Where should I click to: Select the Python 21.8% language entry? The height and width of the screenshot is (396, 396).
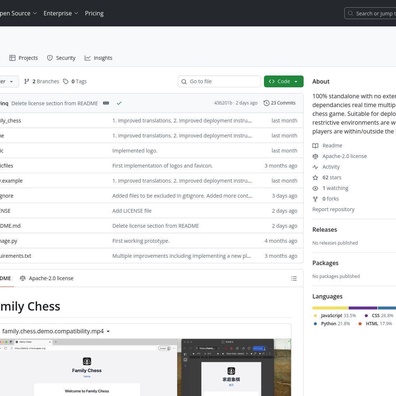[x=332, y=324]
